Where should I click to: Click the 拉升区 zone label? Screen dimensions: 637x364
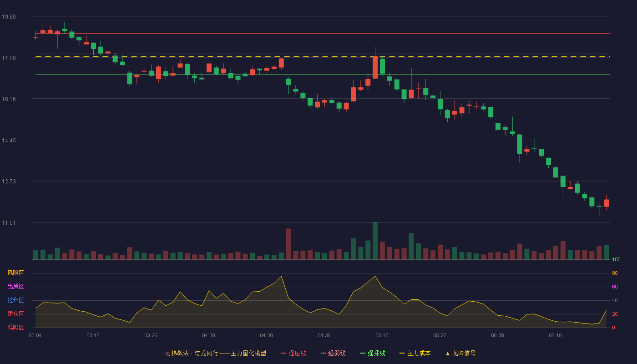[15, 300]
